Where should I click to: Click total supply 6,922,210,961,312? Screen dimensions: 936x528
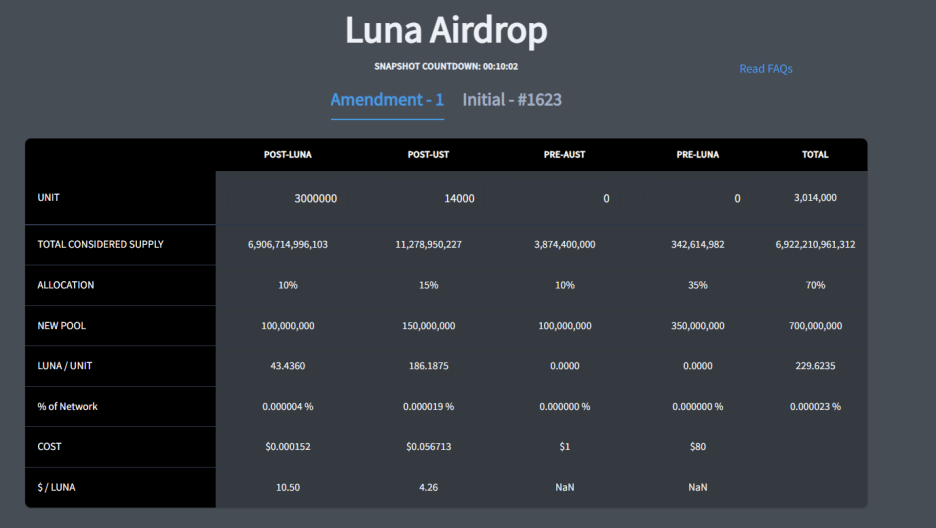pyautogui.click(x=815, y=244)
